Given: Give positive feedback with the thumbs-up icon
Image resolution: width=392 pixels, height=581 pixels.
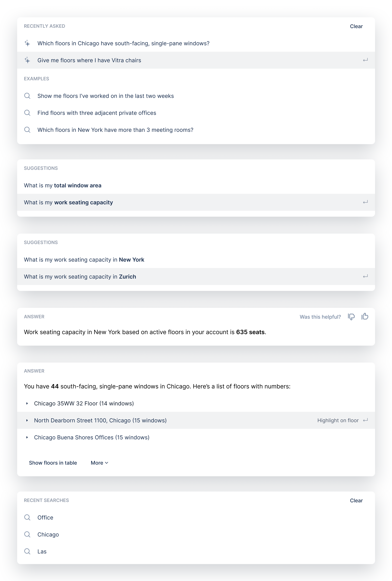Looking at the screenshot, I should pyautogui.click(x=365, y=317).
